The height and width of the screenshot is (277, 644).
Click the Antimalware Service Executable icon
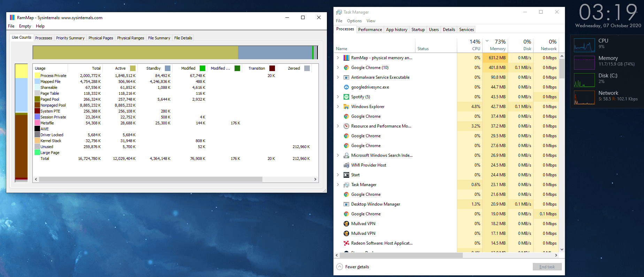click(x=346, y=77)
